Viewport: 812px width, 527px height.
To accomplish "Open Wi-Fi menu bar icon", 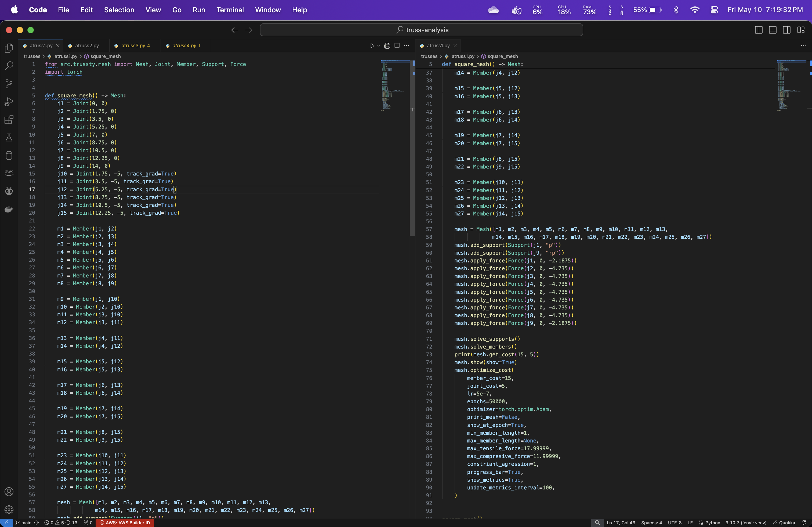I will pyautogui.click(x=695, y=10).
